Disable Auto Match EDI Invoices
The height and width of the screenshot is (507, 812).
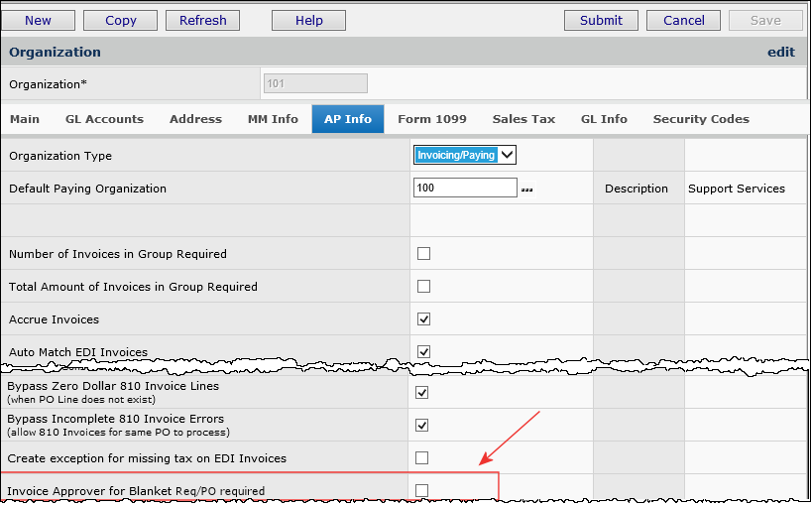point(423,351)
